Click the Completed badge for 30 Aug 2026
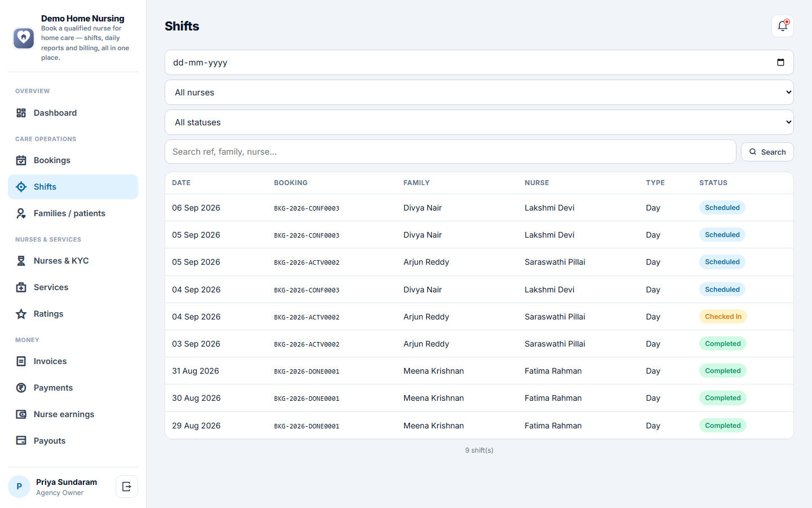Viewport: 812px width, 508px height. [x=723, y=398]
